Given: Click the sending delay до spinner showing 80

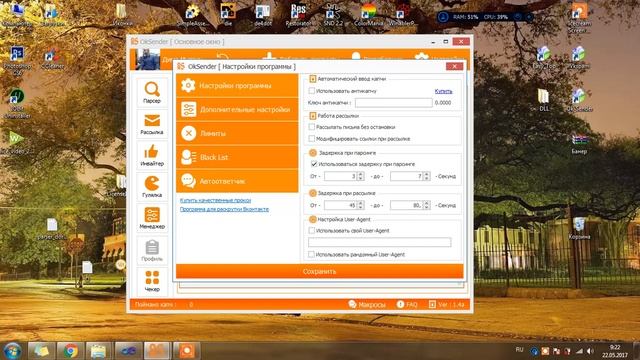Looking at the screenshot, I should point(410,205).
